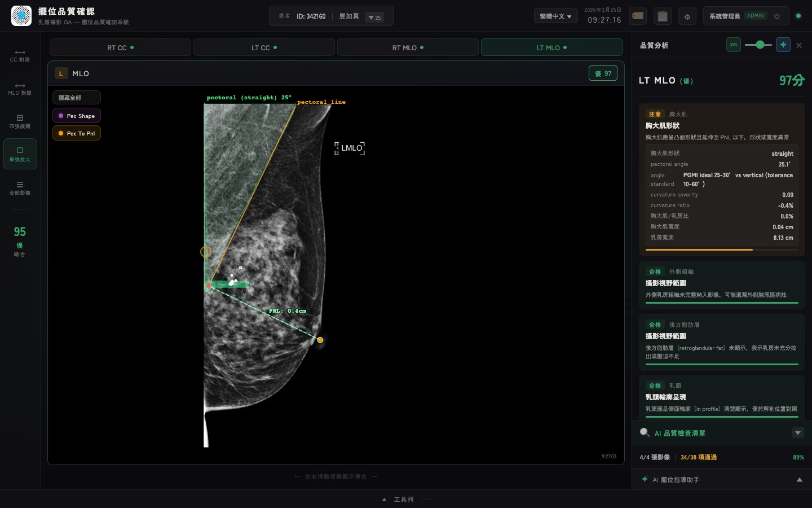
Task: Expand the AI 品質檢查清單 section
Action: (797, 433)
